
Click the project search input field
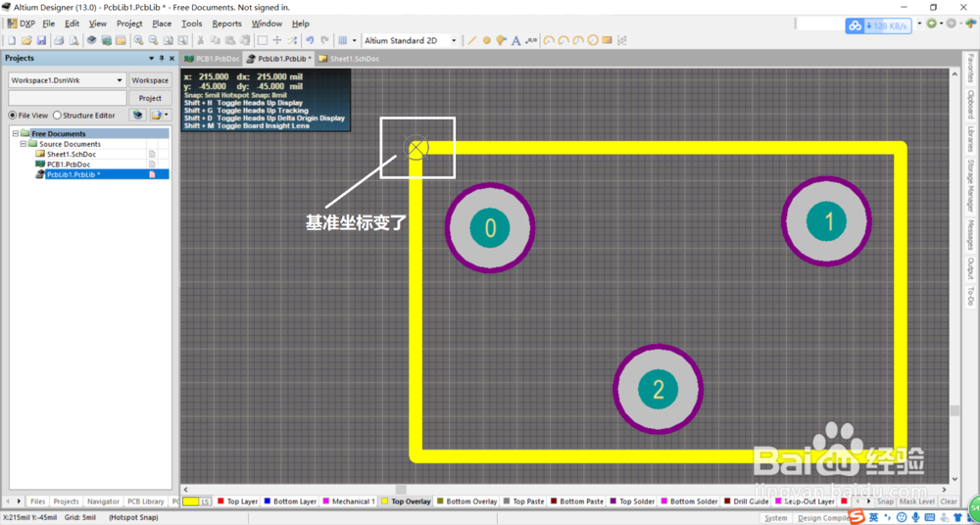pos(68,98)
